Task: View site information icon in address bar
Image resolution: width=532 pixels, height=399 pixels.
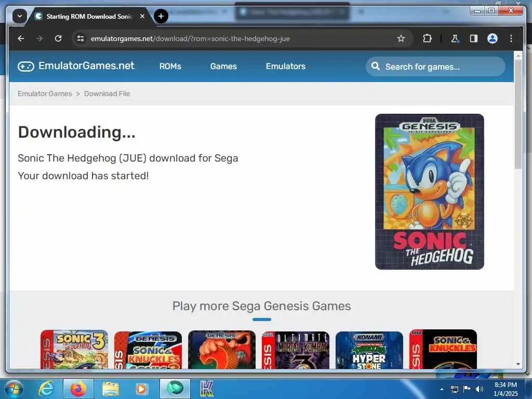Action: 81,38
